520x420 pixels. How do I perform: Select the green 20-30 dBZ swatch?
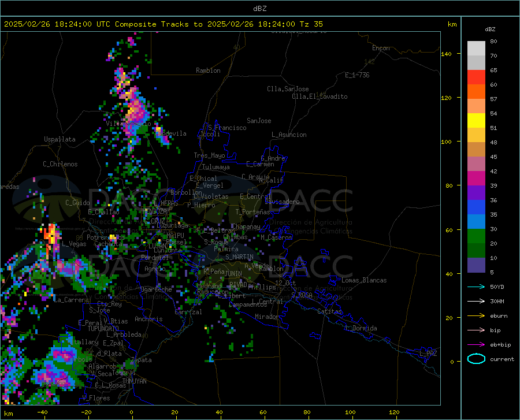[x=476, y=236]
